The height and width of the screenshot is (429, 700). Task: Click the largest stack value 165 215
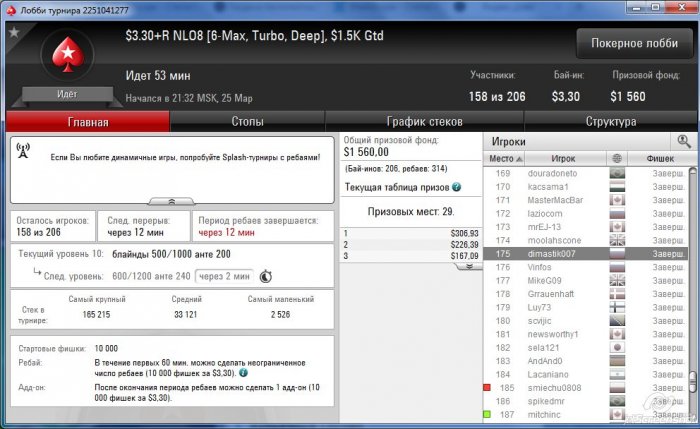[96, 314]
